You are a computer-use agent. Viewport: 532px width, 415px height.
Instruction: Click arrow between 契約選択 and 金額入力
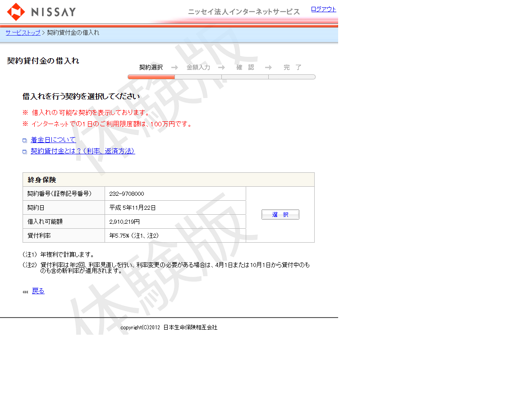(x=175, y=68)
